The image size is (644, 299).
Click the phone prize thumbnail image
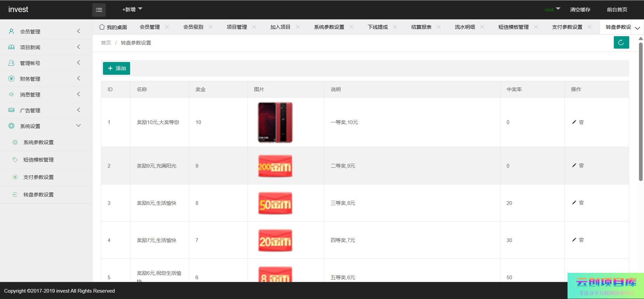[275, 122]
